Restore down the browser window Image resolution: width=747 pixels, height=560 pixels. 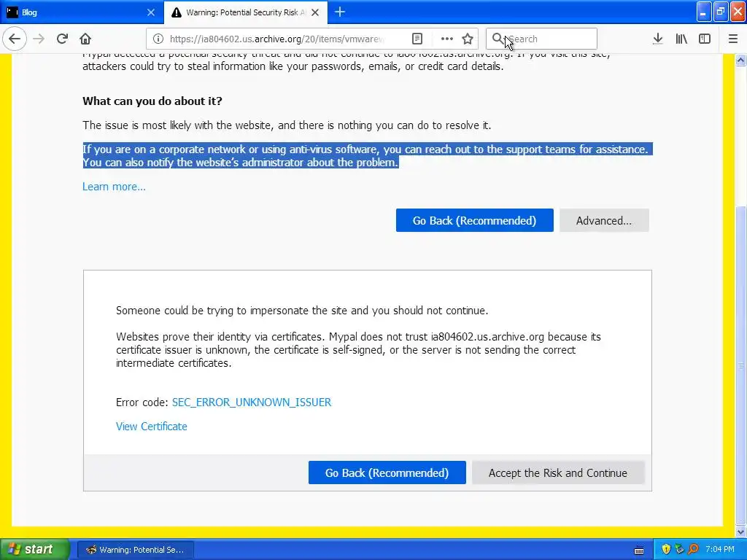[721, 12]
